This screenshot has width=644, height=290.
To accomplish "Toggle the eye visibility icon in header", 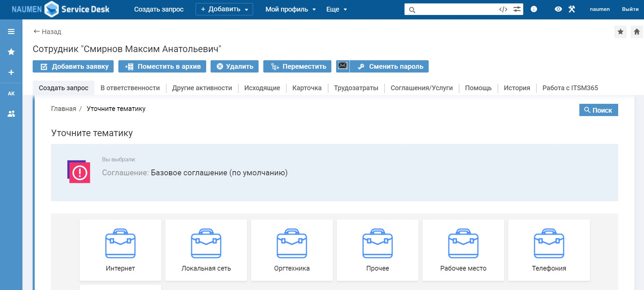I will pyautogui.click(x=558, y=9).
